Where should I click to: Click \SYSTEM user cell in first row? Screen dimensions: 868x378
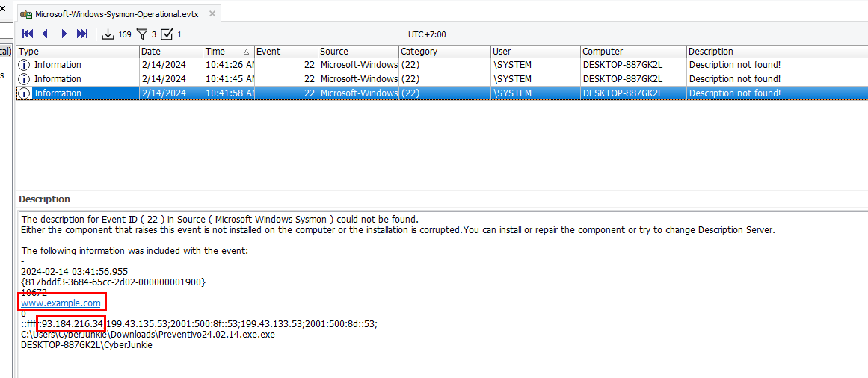pos(535,65)
